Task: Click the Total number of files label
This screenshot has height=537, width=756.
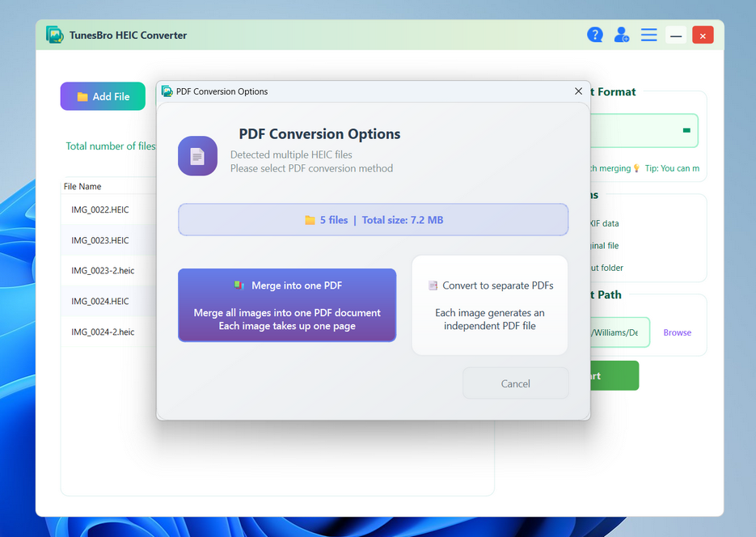Action: (x=111, y=146)
